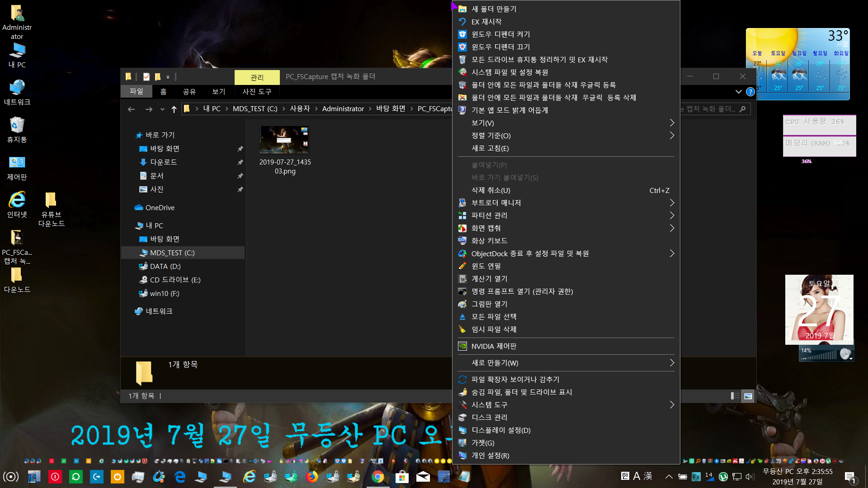
Task: Open 화상 키보드 from the context menu
Action: 566,241
